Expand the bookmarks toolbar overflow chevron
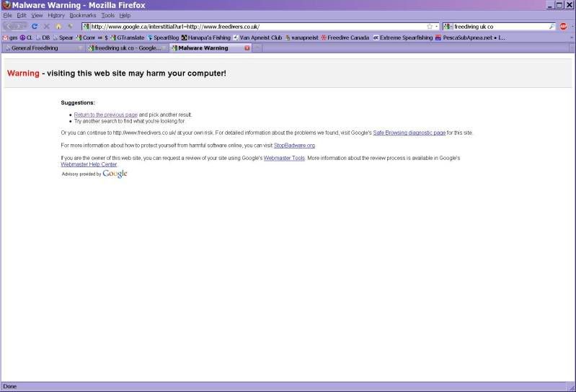 pyautogui.click(x=572, y=37)
